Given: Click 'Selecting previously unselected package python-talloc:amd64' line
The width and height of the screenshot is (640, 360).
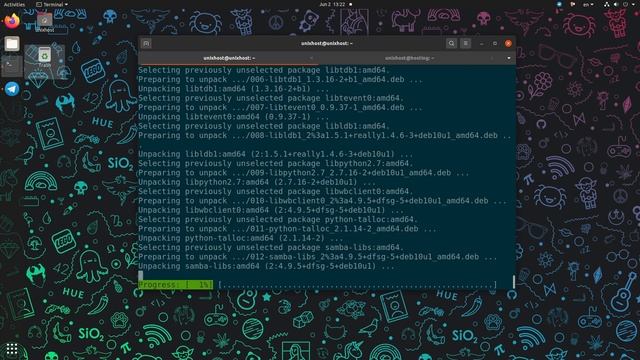Looking at the screenshot, I should [x=278, y=220].
